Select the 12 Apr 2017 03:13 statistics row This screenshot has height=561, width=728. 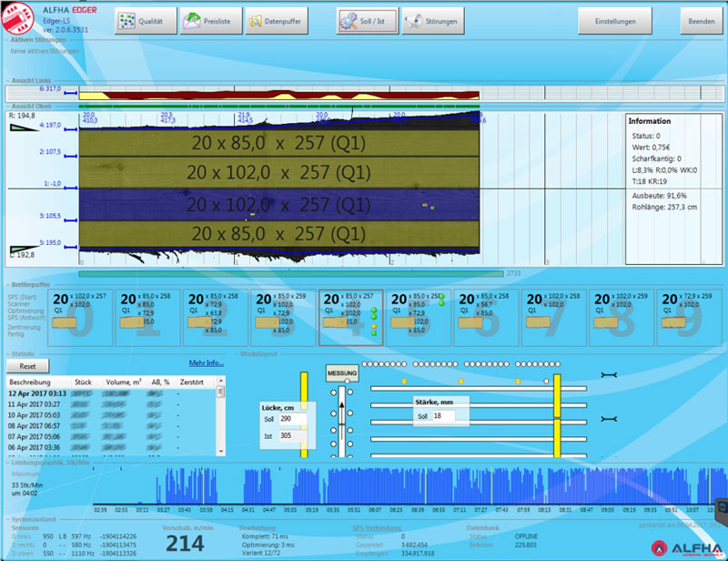tap(36, 393)
